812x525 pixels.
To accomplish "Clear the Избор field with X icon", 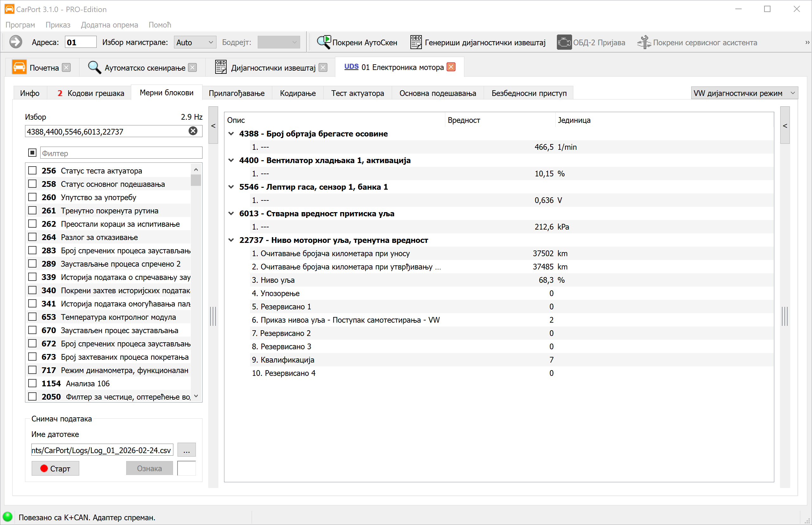I will tap(193, 131).
